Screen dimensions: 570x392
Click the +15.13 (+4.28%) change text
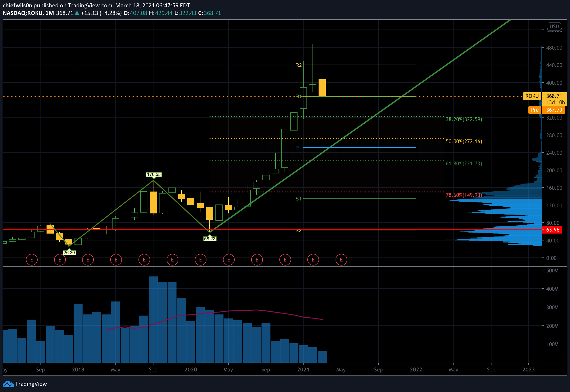click(x=101, y=13)
